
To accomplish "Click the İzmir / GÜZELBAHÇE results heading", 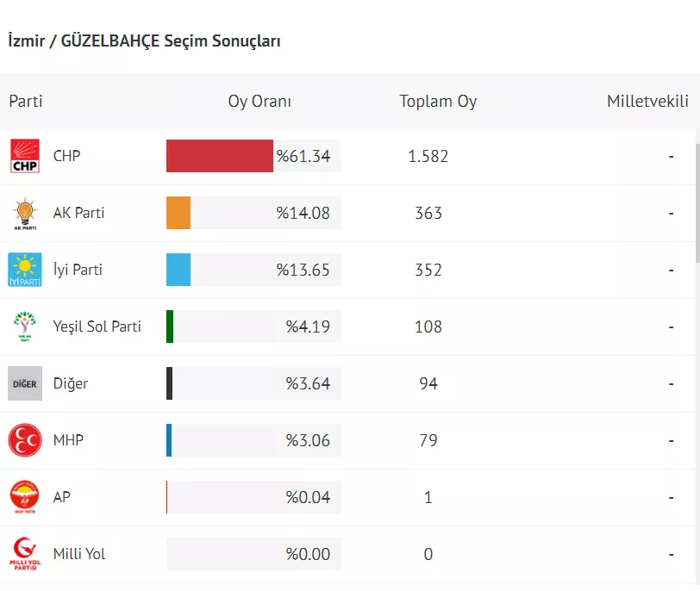I will (144, 40).
